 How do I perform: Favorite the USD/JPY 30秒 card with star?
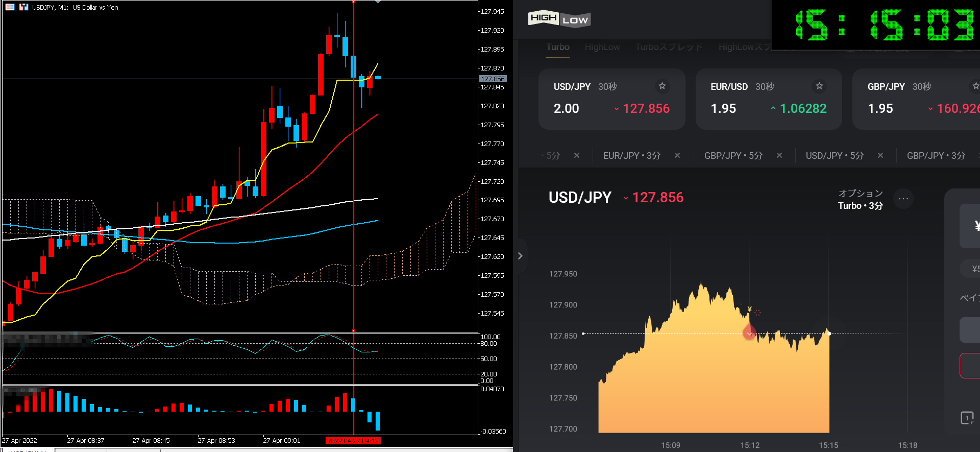(662, 86)
